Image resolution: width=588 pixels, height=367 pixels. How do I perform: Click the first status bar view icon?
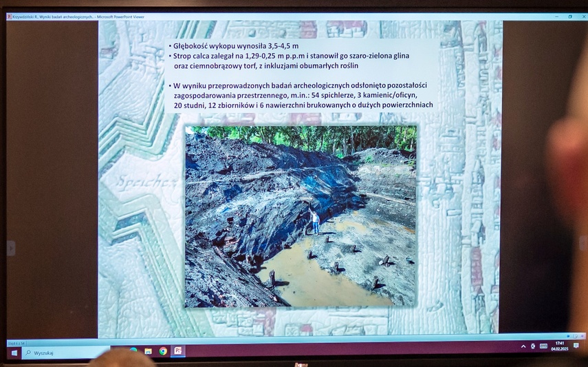568,336
